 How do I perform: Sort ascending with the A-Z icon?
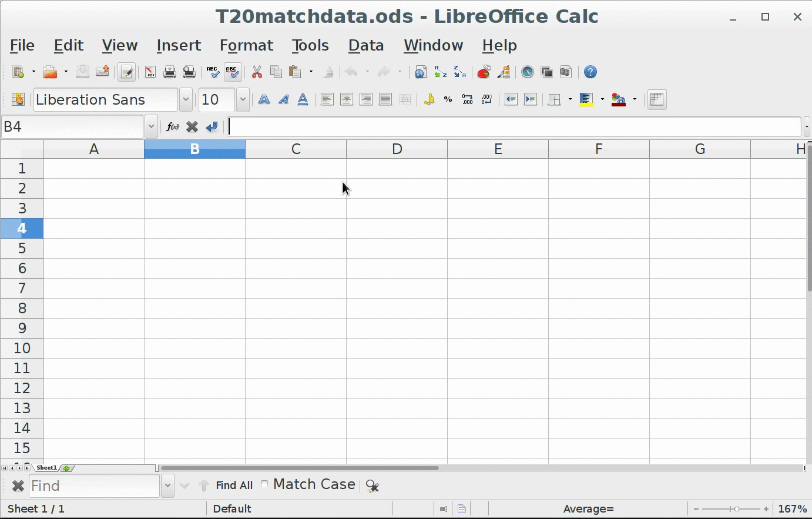point(440,72)
